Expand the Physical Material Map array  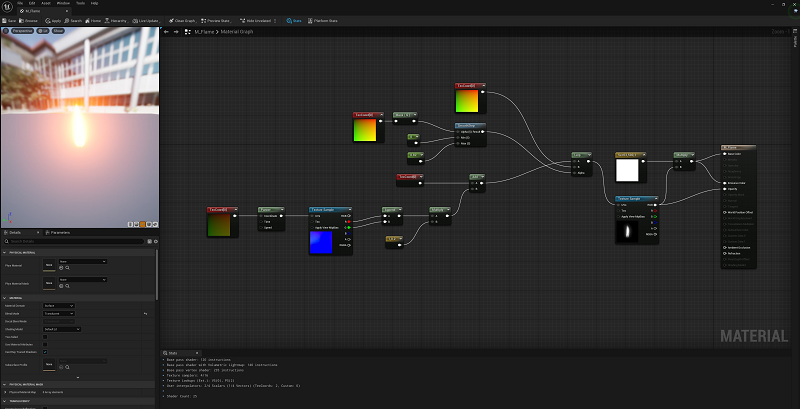(x=6, y=392)
